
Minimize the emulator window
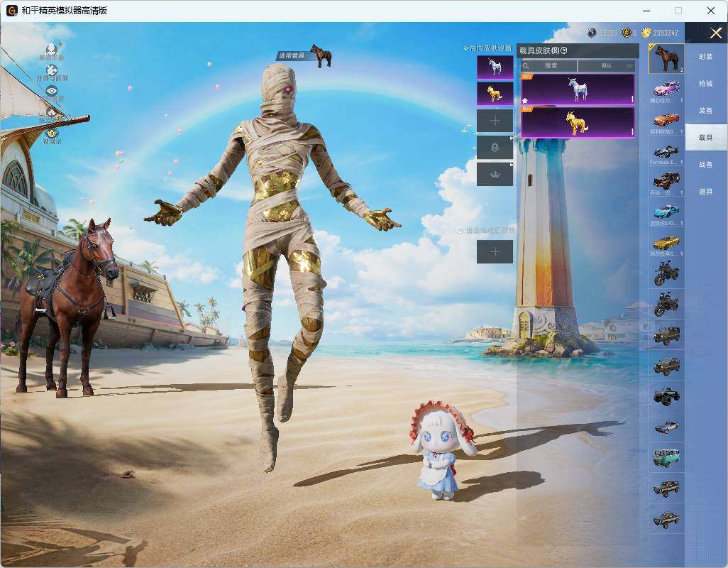[646, 11]
